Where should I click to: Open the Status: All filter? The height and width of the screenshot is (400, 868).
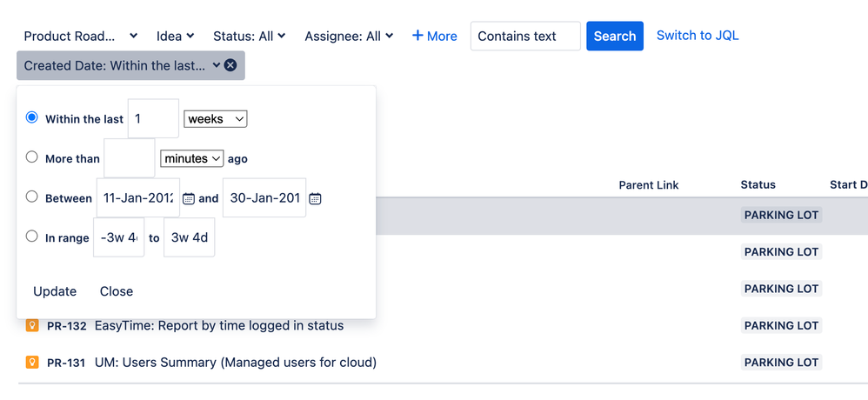[x=249, y=36]
